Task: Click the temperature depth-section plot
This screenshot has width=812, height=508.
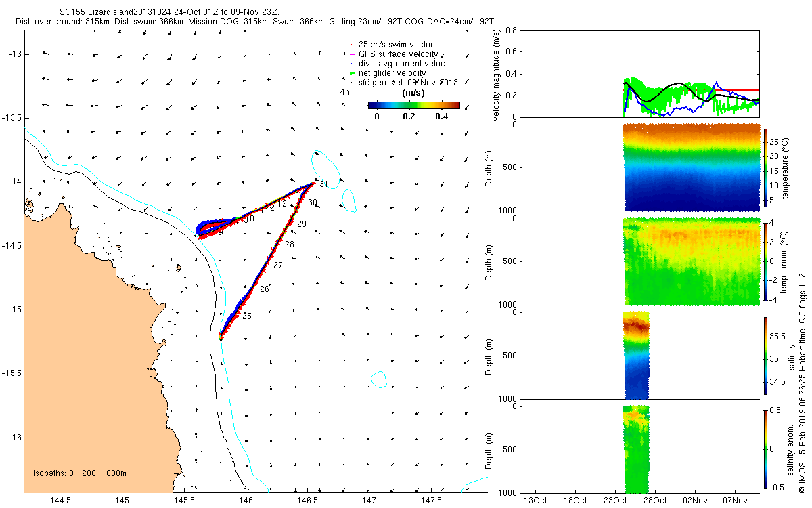Action: [690, 167]
